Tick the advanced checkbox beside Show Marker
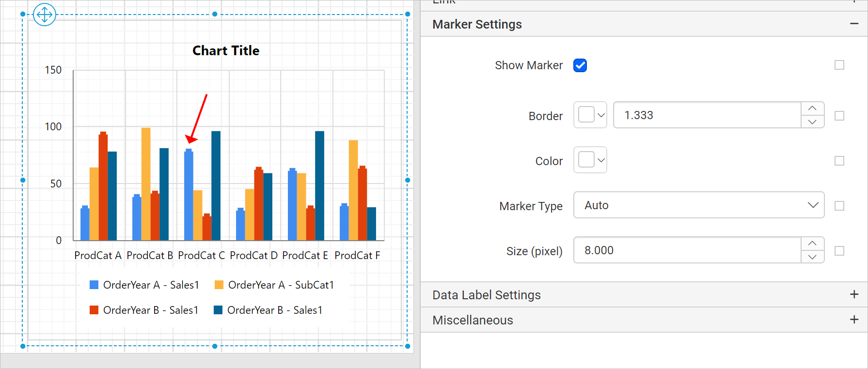 coord(839,65)
